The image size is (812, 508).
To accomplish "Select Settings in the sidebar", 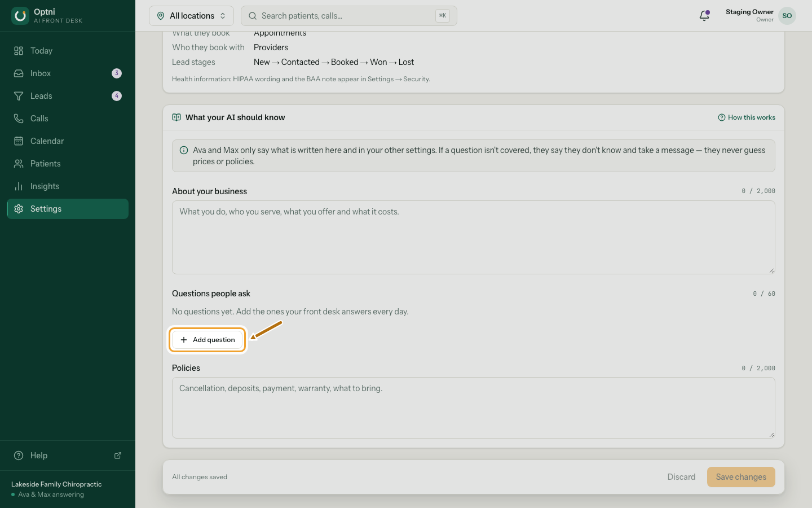I will pos(68,209).
